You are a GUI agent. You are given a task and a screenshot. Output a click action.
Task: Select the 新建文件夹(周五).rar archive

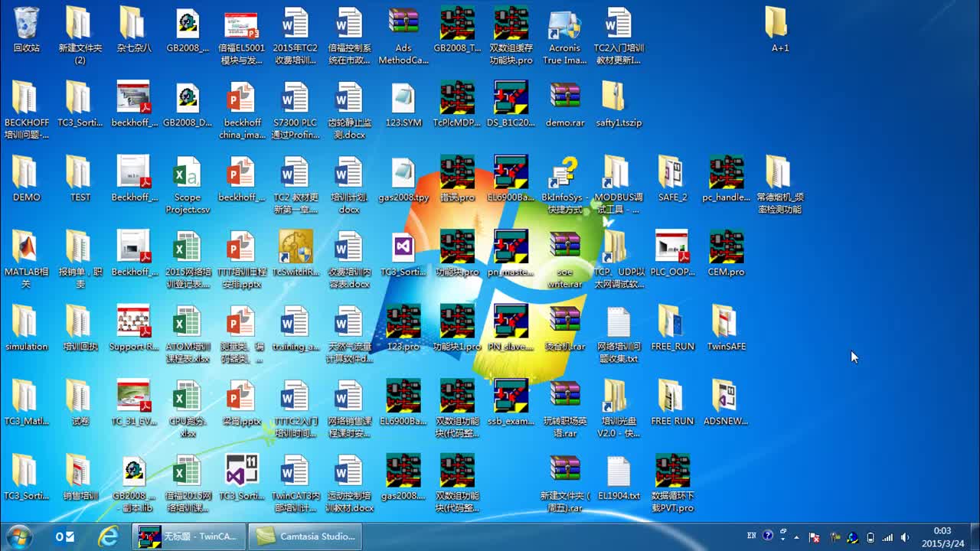[565, 484]
